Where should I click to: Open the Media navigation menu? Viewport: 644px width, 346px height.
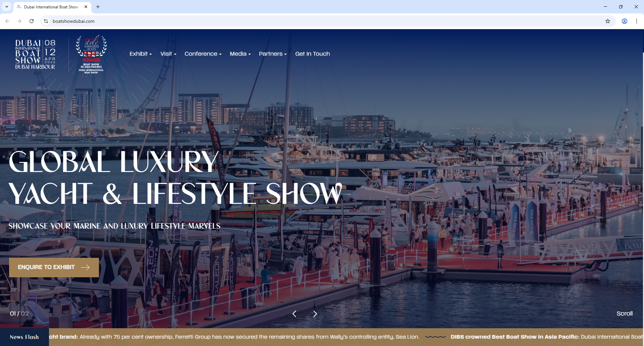tap(240, 54)
